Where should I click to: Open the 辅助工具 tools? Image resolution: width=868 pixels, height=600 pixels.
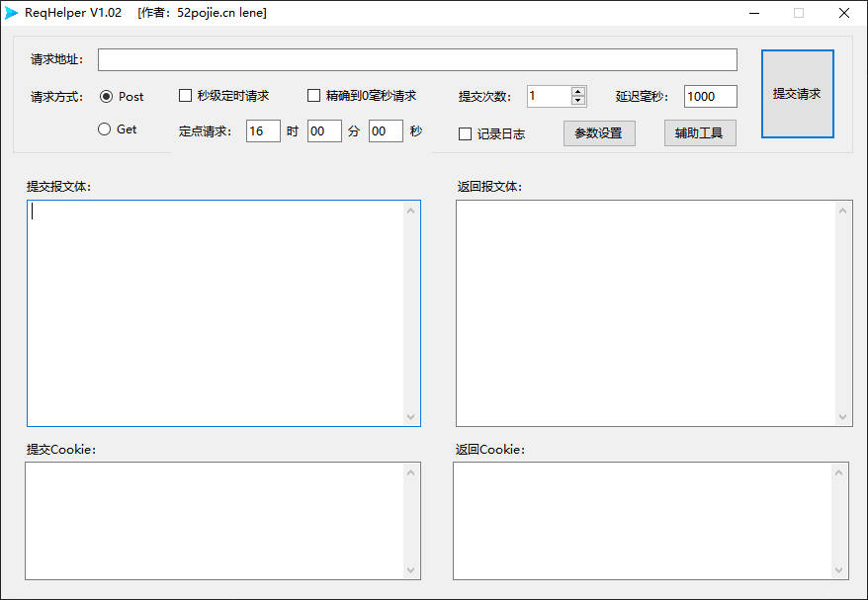[699, 133]
